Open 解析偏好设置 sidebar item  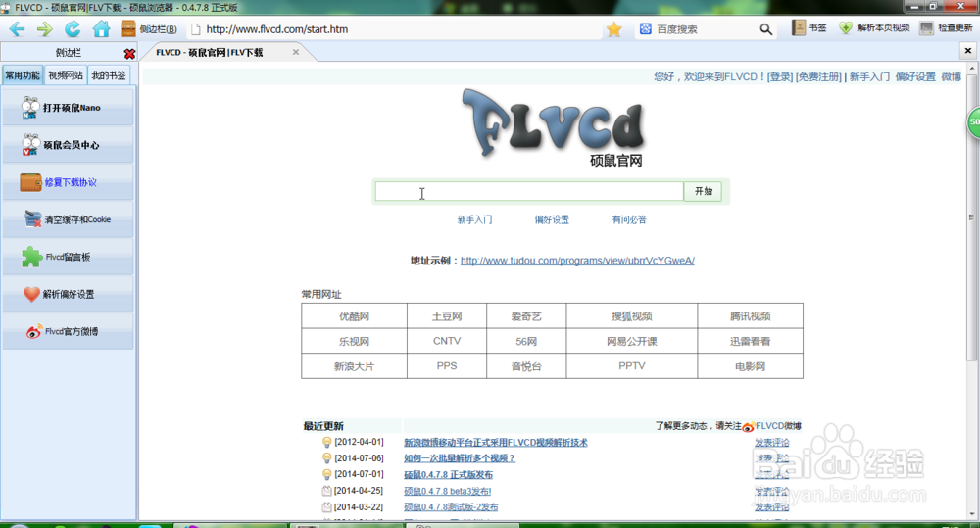[x=69, y=294]
